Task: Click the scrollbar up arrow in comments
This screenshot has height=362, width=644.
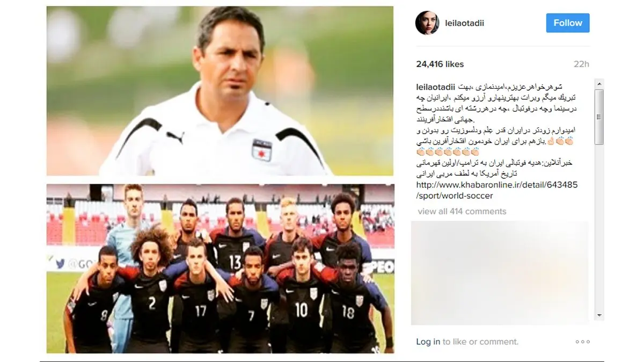Action: pyautogui.click(x=599, y=83)
